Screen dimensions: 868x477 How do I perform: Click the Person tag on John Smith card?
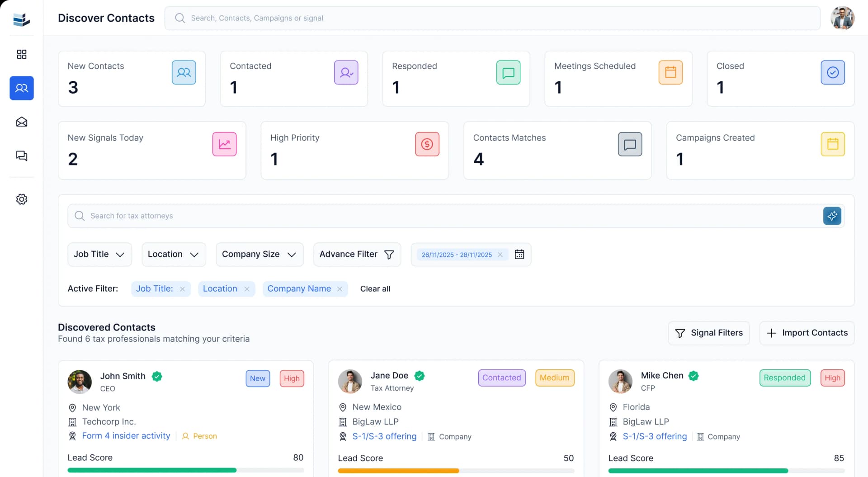199,436
